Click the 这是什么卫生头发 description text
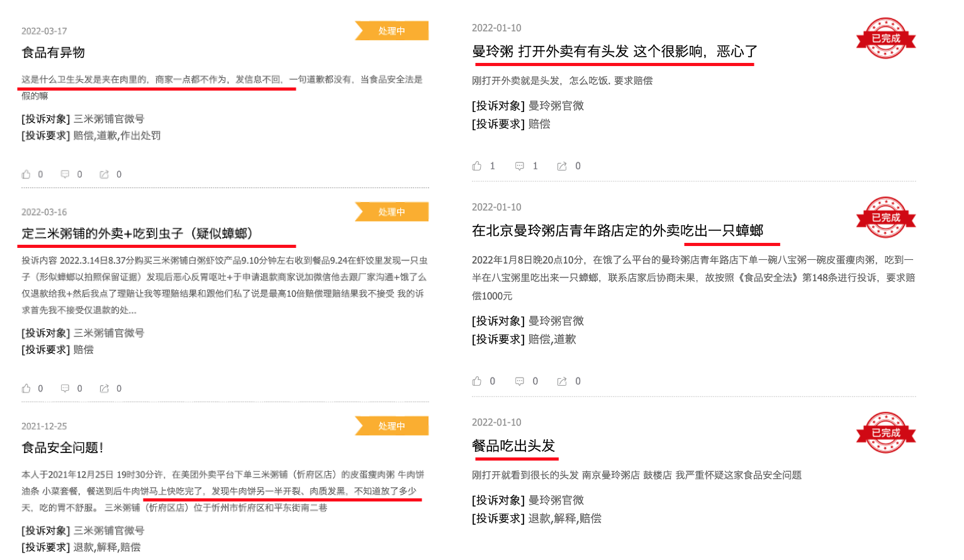 (221, 87)
